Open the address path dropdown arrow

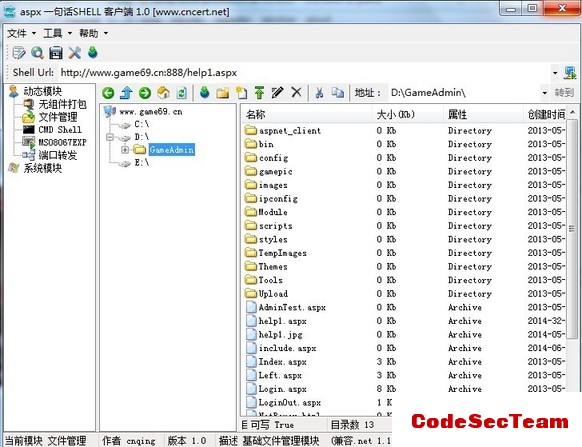point(545,93)
